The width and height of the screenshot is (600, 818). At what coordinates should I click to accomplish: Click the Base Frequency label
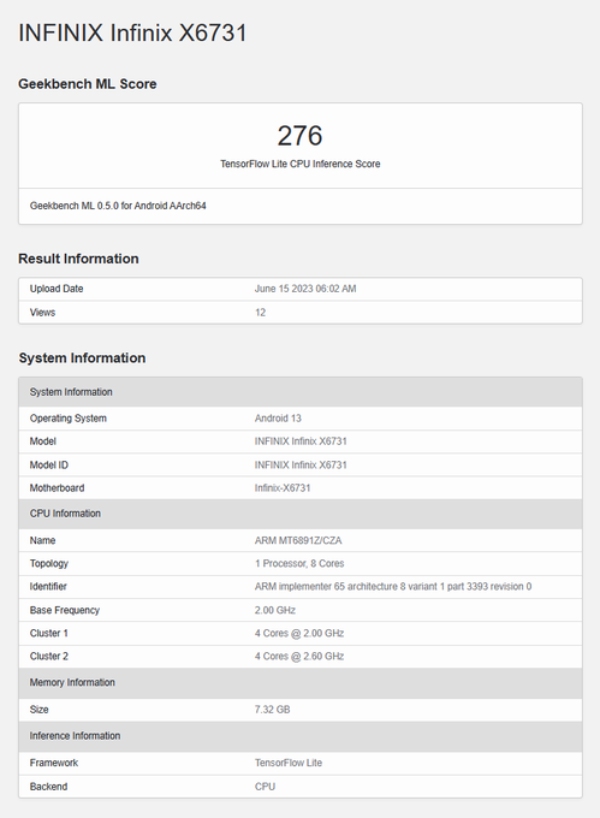click(65, 610)
